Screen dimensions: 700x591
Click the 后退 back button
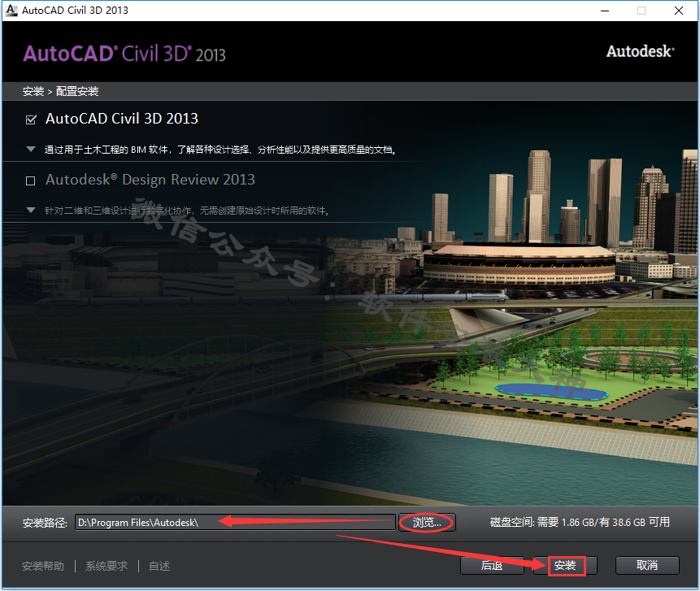[x=492, y=566]
